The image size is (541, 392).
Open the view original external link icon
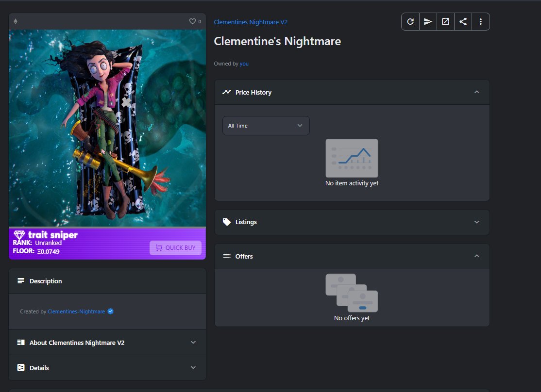tap(445, 22)
